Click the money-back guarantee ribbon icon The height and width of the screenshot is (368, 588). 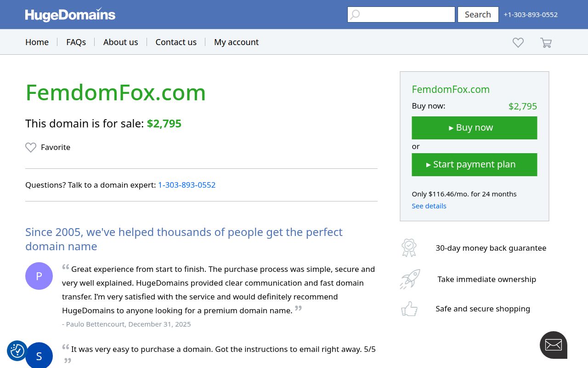409,248
